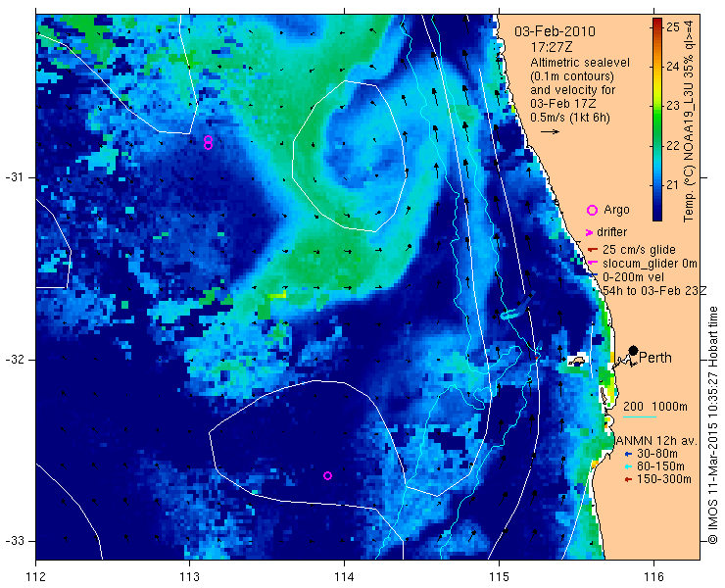
Task: Click the dark red arrow beside 150-300m
Action: pos(627,480)
